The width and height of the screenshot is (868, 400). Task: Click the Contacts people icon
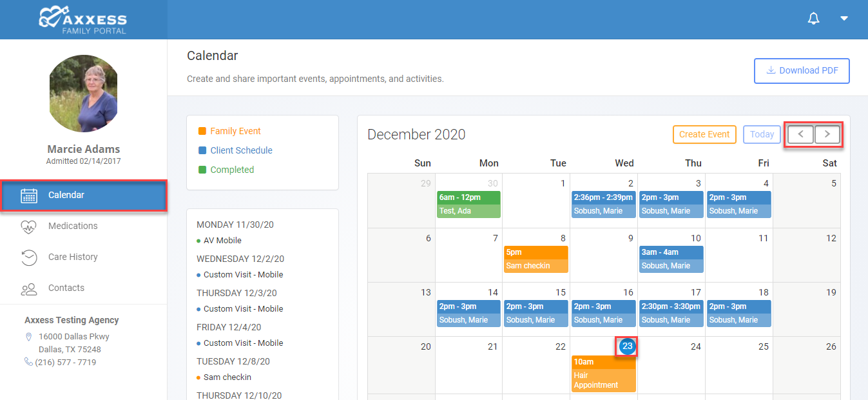tap(29, 288)
